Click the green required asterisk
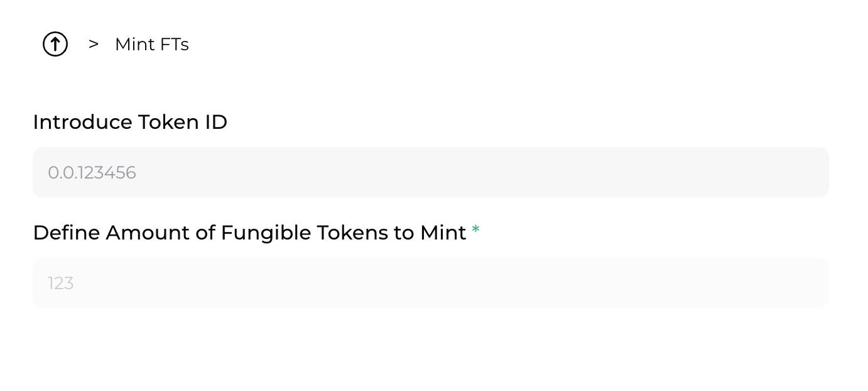868x391 pixels. point(475,231)
